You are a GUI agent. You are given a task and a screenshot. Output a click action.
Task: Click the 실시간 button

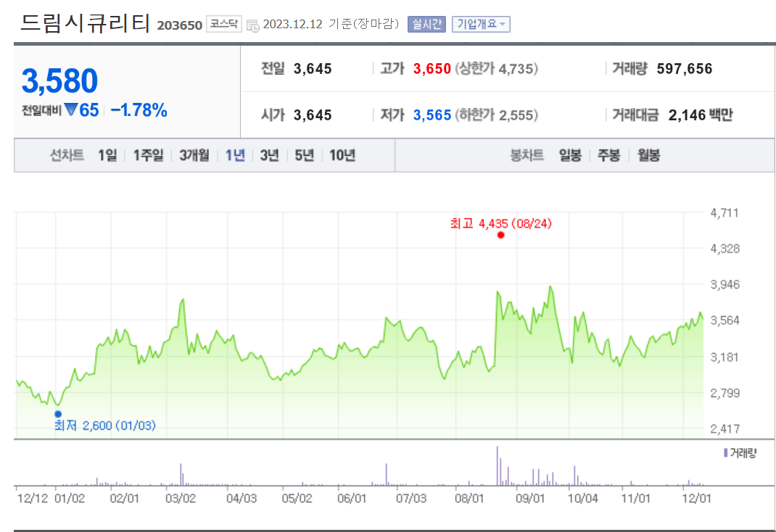click(426, 24)
